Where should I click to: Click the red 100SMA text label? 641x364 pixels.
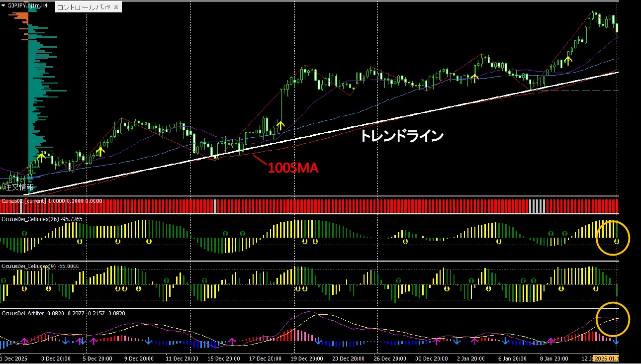pyautogui.click(x=293, y=168)
